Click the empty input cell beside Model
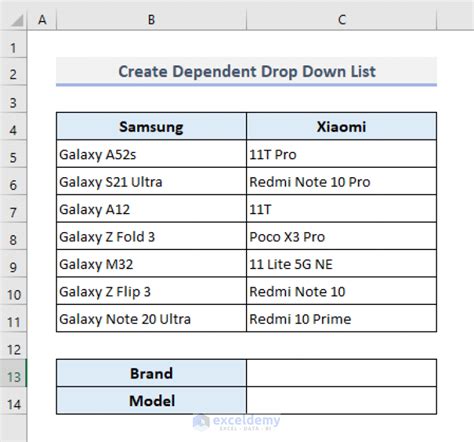474x442 pixels. 341,400
